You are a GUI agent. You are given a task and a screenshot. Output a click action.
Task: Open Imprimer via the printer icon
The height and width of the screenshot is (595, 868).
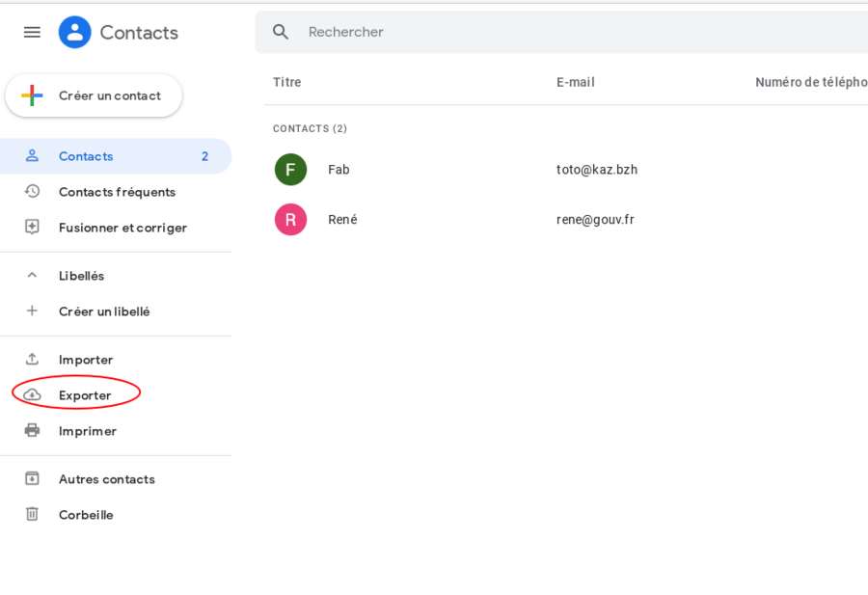32,430
